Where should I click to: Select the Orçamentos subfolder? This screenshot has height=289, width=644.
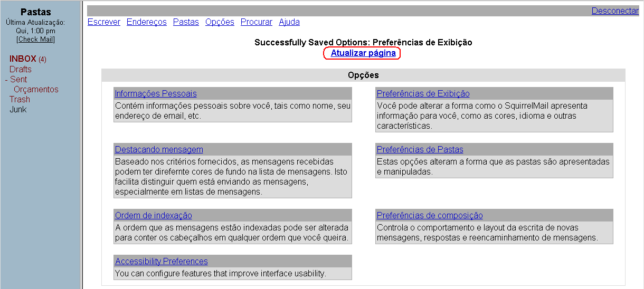tap(36, 90)
